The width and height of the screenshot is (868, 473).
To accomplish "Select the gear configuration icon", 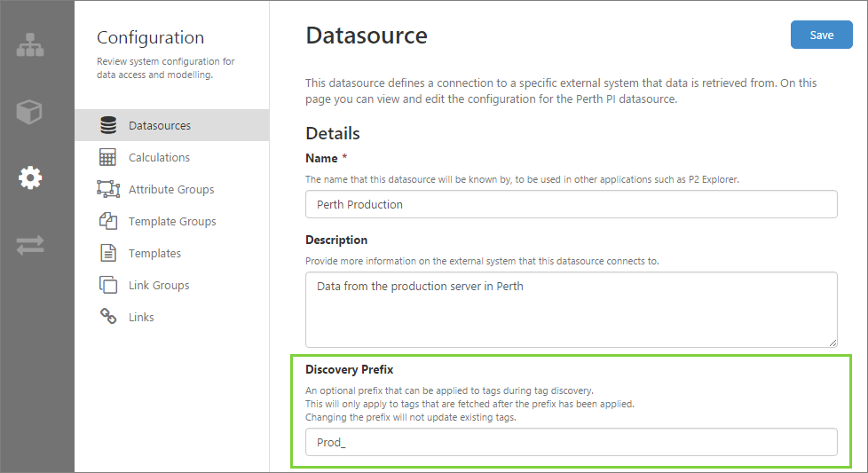I will [30, 178].
